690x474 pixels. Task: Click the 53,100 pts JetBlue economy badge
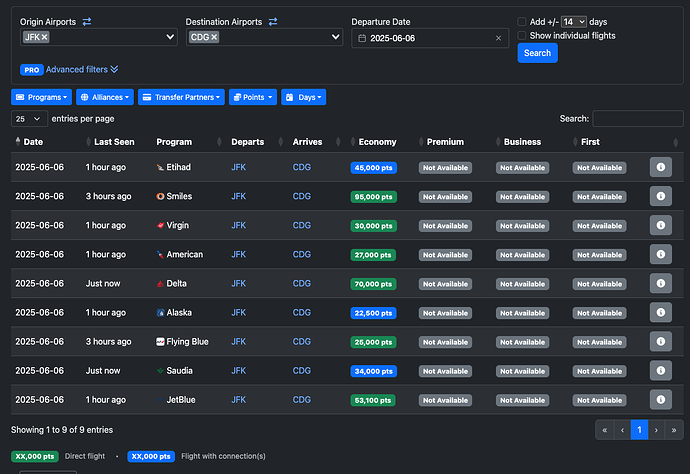point(373,400)
